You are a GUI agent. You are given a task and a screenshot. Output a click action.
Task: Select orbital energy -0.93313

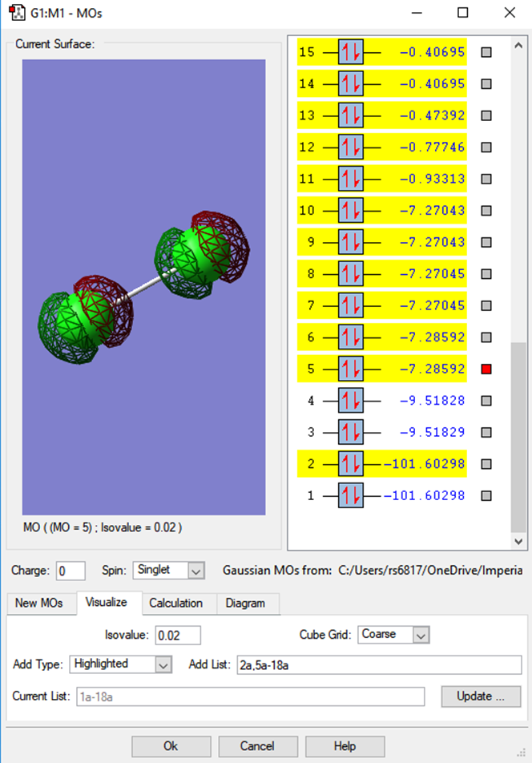[x=432, y=179]
